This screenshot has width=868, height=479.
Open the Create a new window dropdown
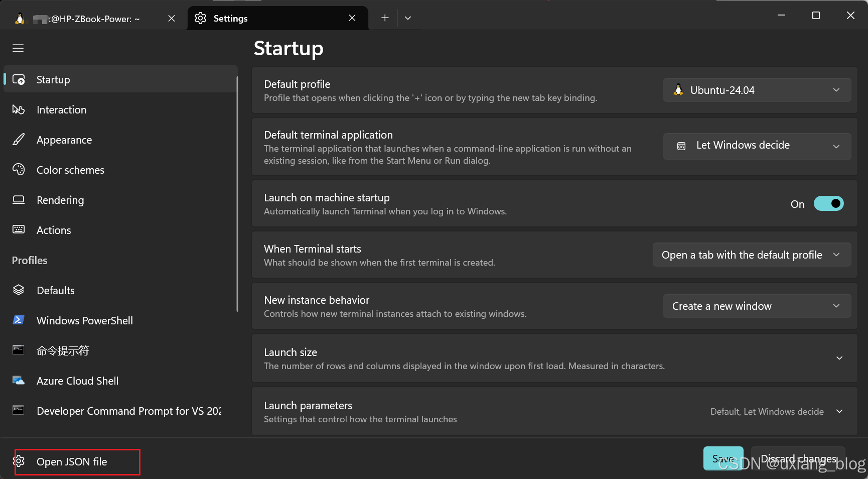click(x=757, y=306)
